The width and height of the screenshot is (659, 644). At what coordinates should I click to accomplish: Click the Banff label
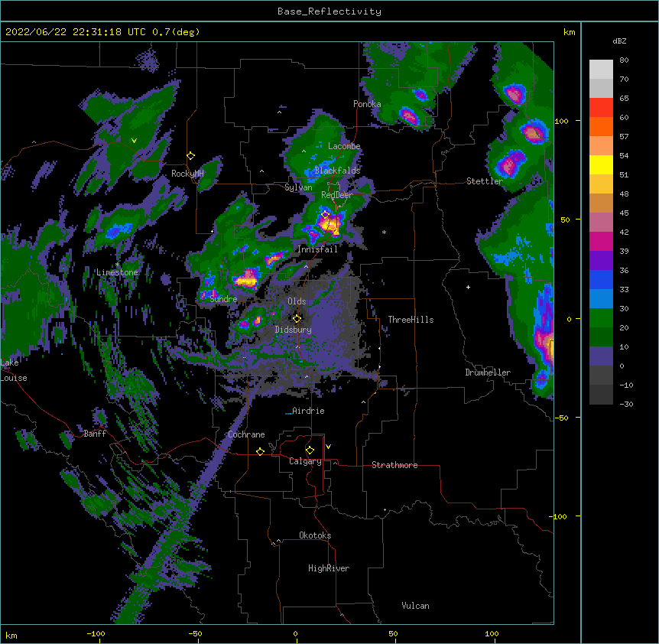point(95,434)
